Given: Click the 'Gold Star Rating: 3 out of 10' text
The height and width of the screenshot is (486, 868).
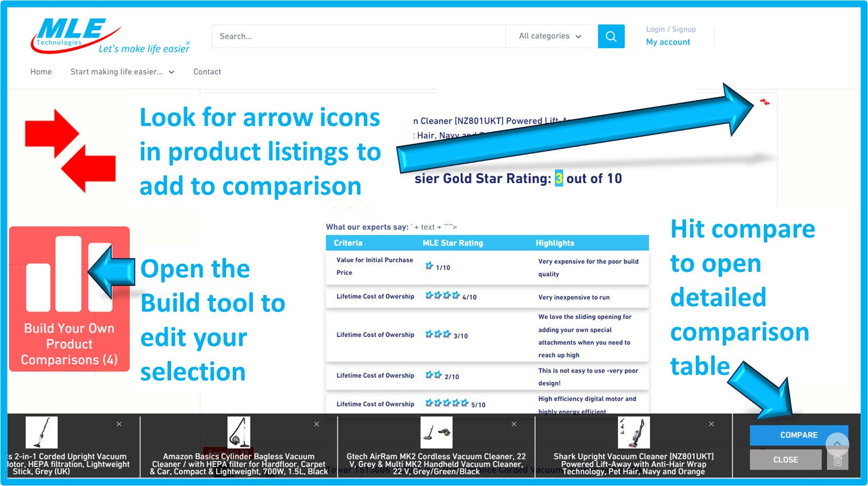Looking at the screenshot, I should click(518, 179).
